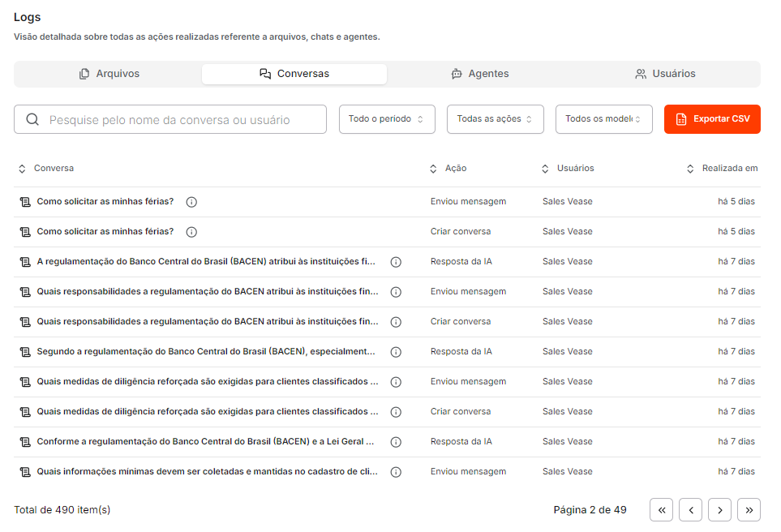Click the info icon beside "Como solicitar as minhas férias?"

tap(191, 201)
